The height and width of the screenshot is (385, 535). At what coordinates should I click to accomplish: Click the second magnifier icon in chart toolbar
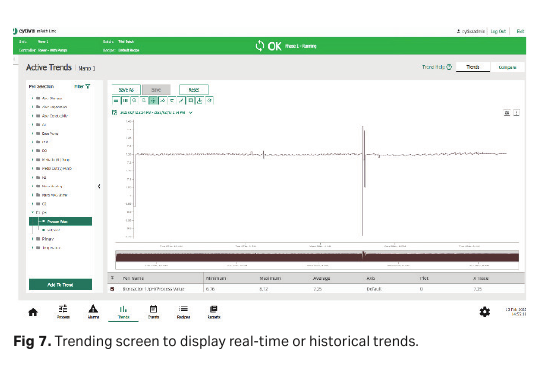(x=144, y=101)
